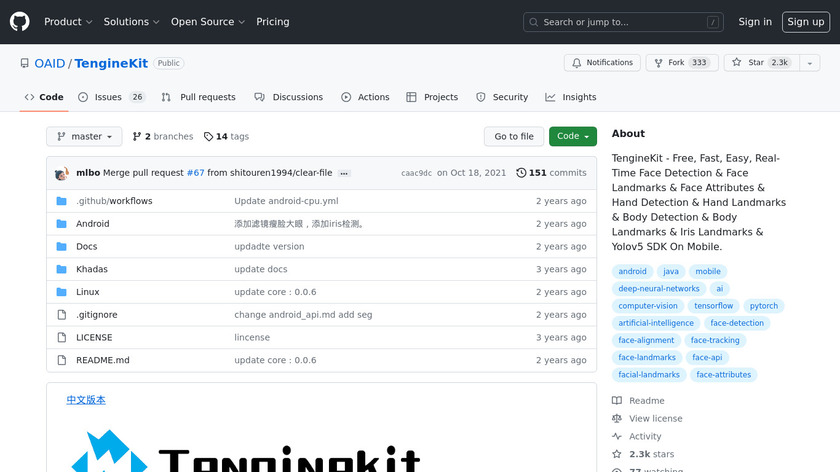
Task: Switch to the Code tab
Action: 44,97
